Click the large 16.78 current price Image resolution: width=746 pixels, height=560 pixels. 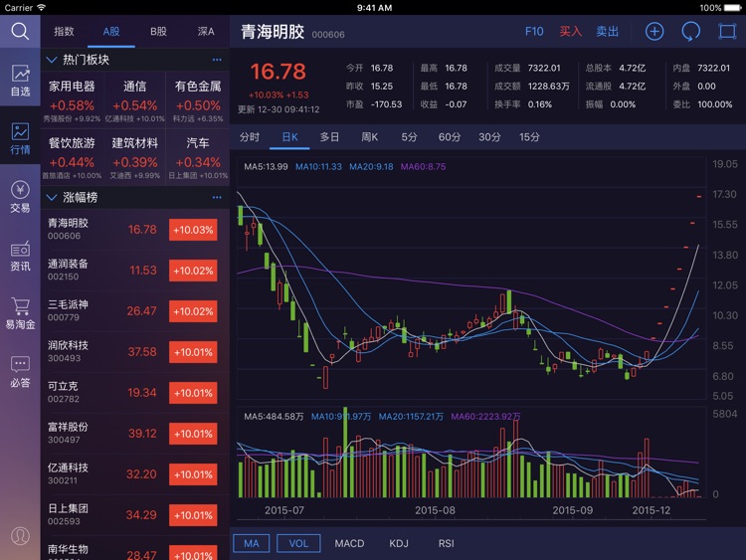point(279,72)
